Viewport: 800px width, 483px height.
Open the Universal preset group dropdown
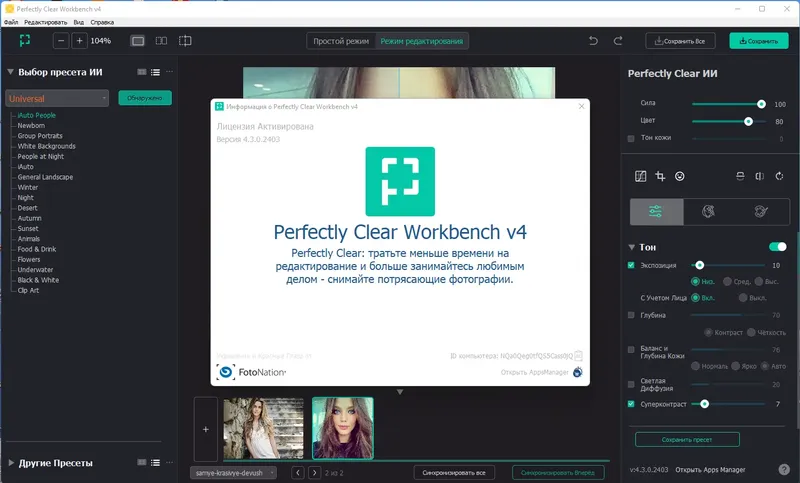tap(57, 98)
